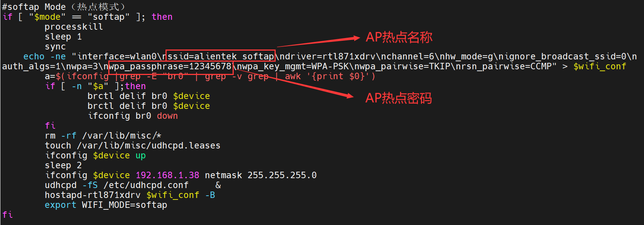Screen dimensions: 644x225
Task: Click the red-boxed ssid=alientek_softap text
Action: [x=221, y=56]
